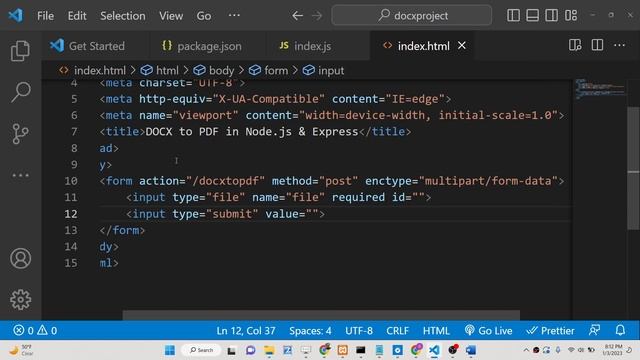Click the feedback icon in status bar
640x360 pixels.
click(x=595, y=330)
